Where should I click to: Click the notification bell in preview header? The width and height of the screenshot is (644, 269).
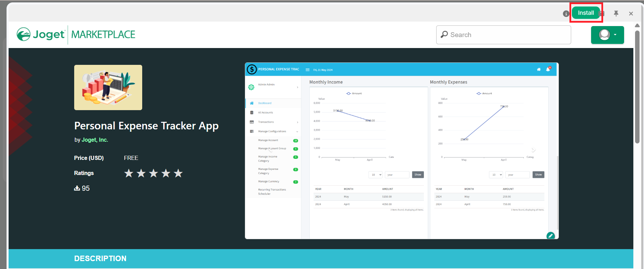tap(548, 69)
